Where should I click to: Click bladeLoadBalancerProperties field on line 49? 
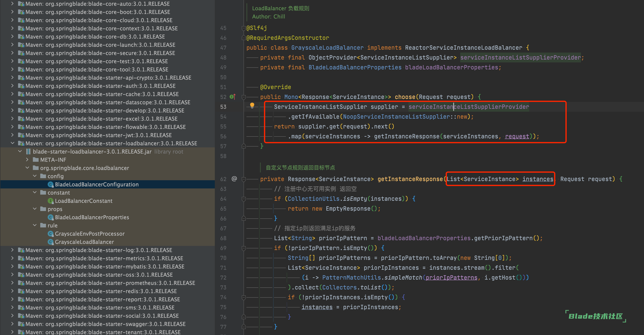[x=452, y=68]
